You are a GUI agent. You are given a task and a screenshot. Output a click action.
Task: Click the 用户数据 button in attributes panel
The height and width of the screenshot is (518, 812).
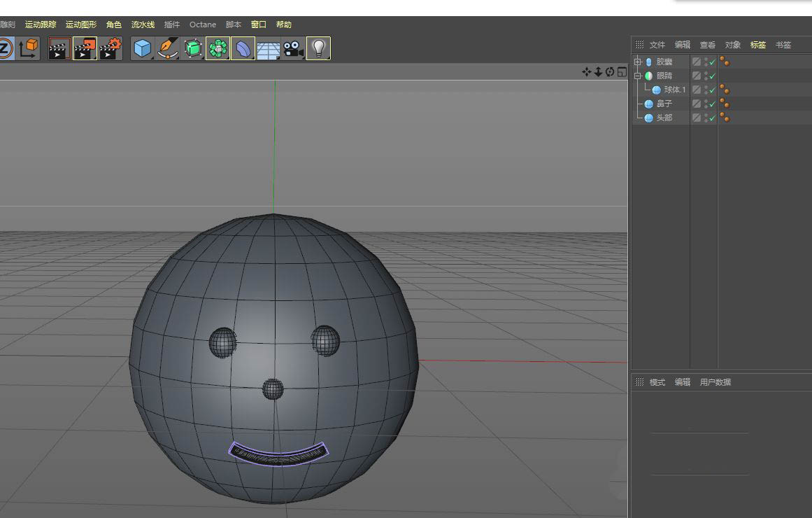pyautogui.click(x=715, y=382)
